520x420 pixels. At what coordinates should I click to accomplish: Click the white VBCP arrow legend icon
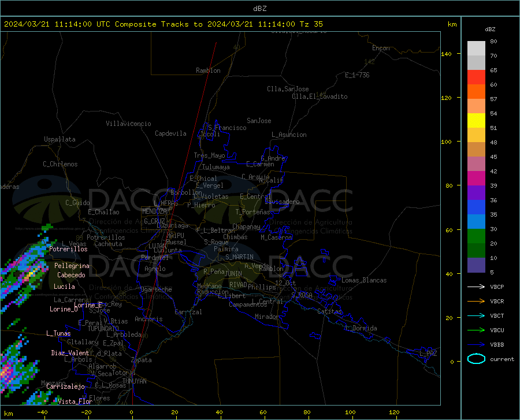point(476,287)
